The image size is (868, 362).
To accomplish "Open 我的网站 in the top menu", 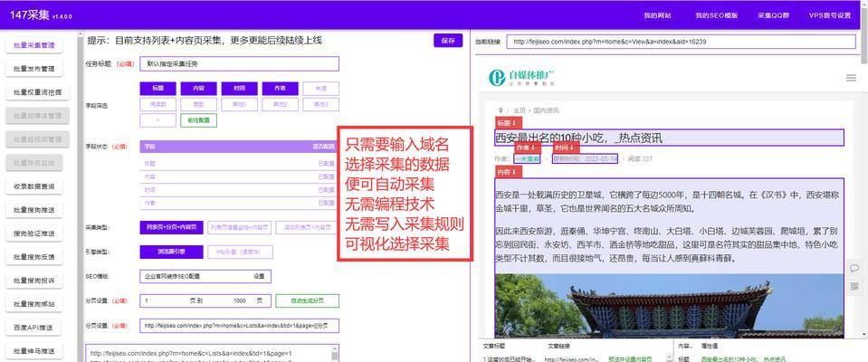I will click(x=658, y=15).
